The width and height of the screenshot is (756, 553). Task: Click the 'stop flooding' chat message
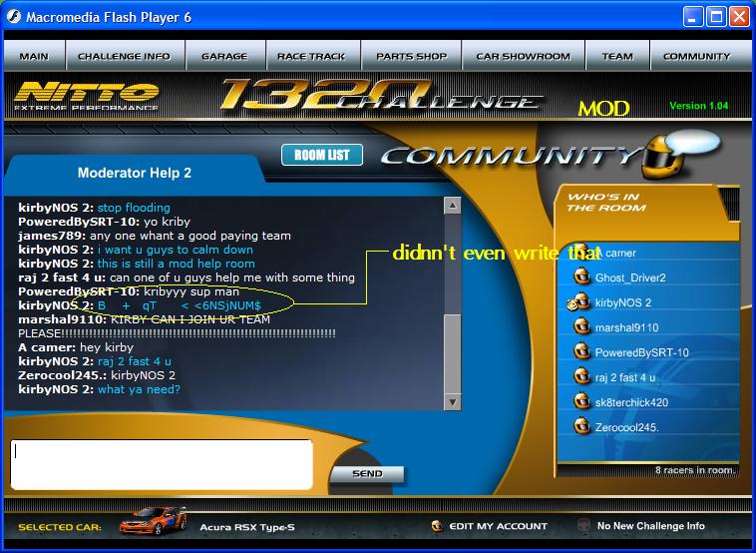(x=134, y=208)
